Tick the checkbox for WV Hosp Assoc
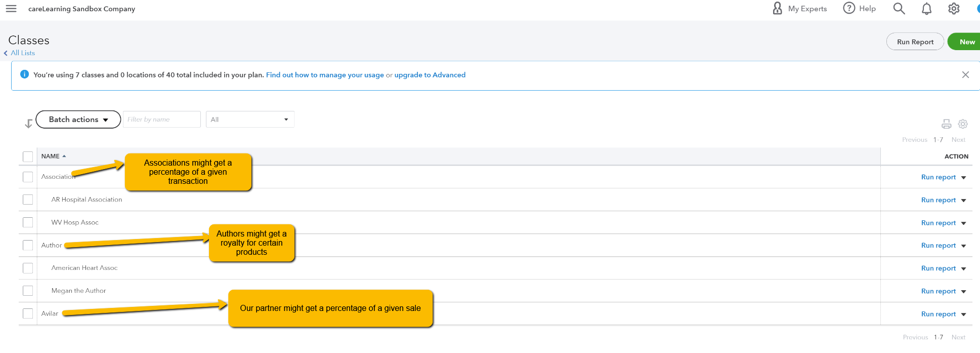 [x=28, y=222]
